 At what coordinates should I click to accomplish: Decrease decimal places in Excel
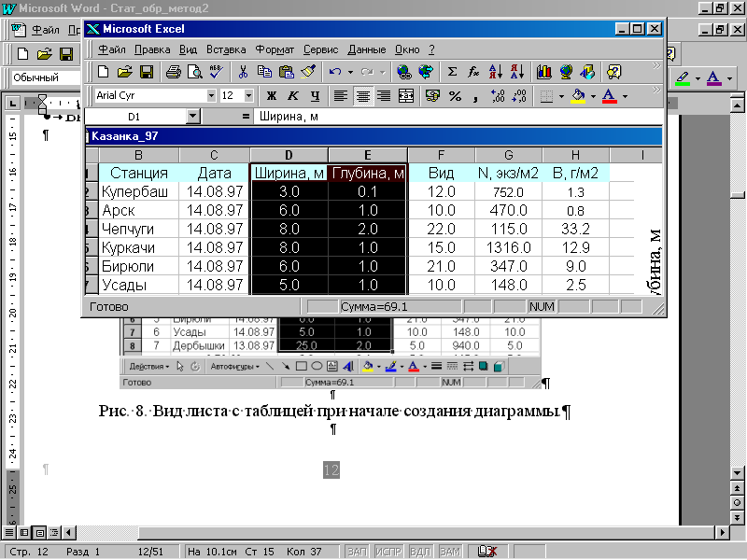(519, 96)
